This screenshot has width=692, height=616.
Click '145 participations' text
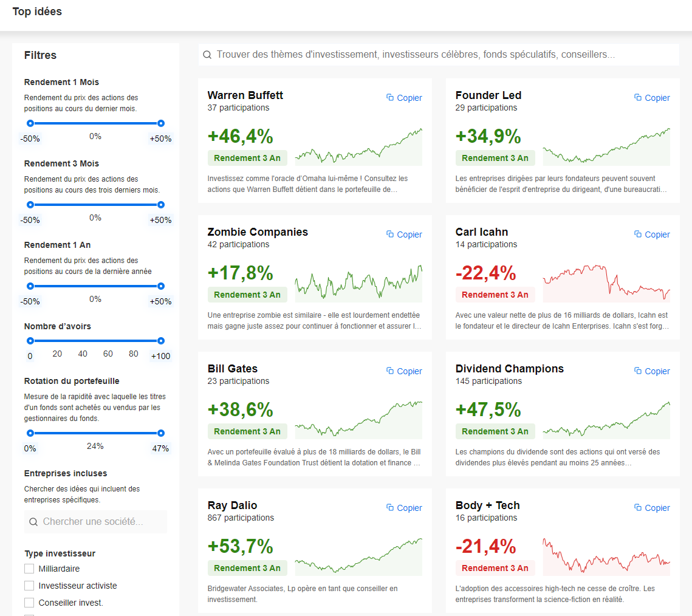[488, 381]
